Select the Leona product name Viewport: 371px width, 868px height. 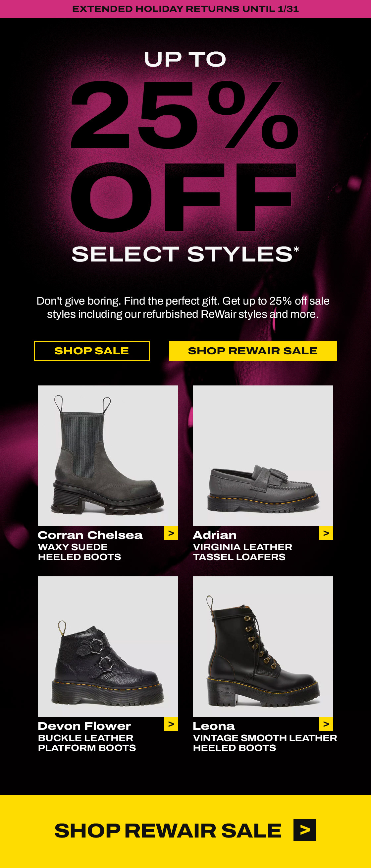tap(213, 726)
